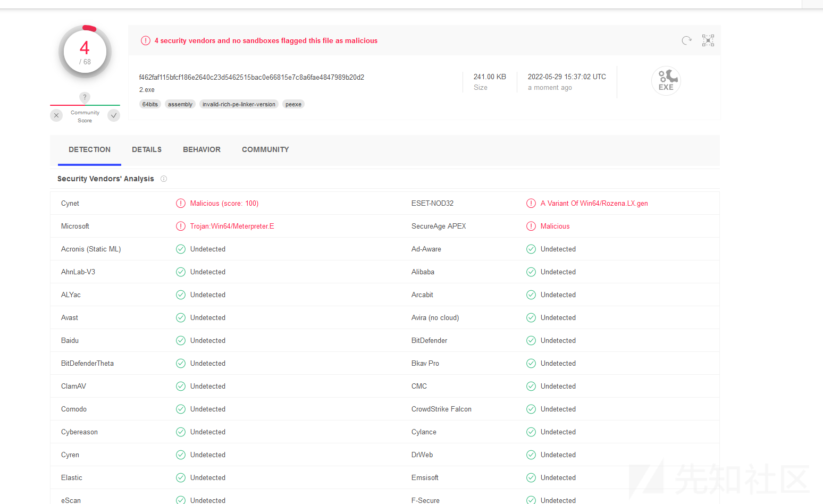Click the AhnLab-V3 undetected check icon
The width and height of the screenshot is (823, 504).
click(181, 272)
